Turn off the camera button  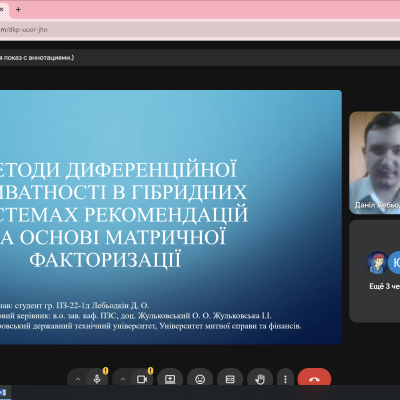point(142,379)
